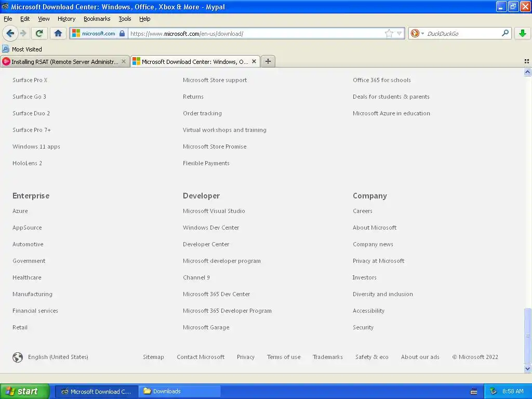Screen dimensions: 532x399
Task: Close the Installing RSAT tab
Action: (124, 61)
